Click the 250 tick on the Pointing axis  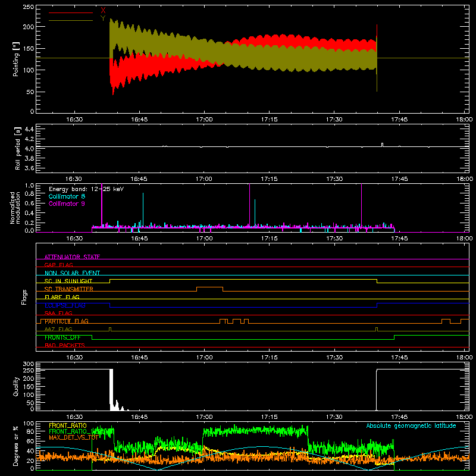(x=29, y=7)
